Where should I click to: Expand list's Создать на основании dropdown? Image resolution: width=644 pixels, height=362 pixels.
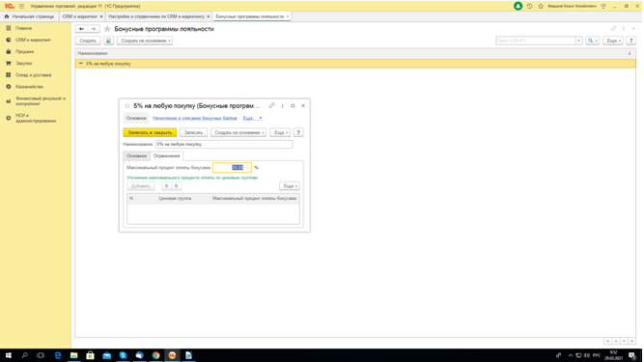145,41
